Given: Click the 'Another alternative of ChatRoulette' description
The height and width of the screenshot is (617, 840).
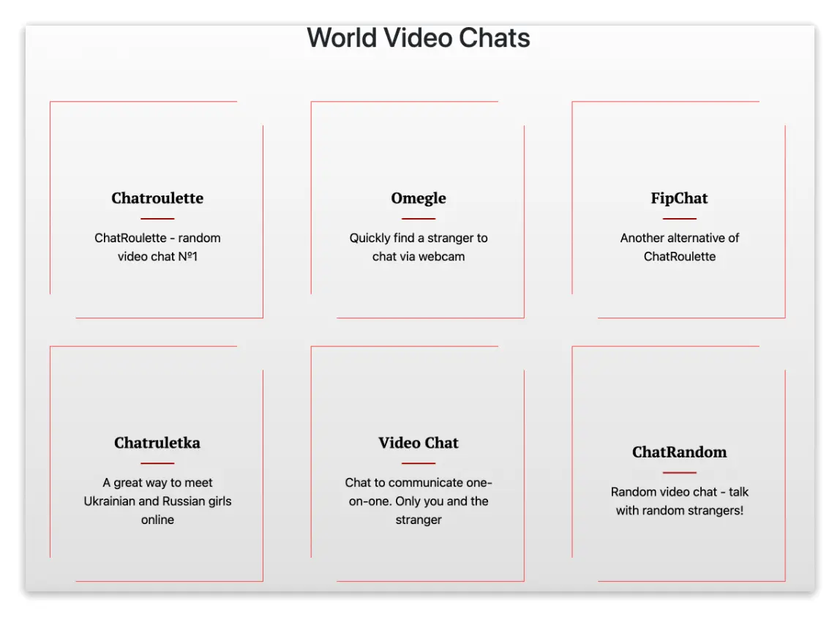Looking at the screenshot, I should 679,247.
